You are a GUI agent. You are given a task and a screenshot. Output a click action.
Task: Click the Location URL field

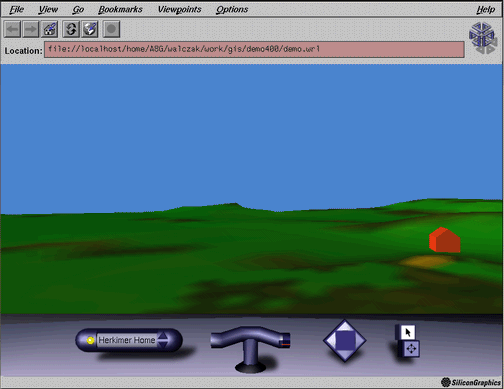[254, 49]
